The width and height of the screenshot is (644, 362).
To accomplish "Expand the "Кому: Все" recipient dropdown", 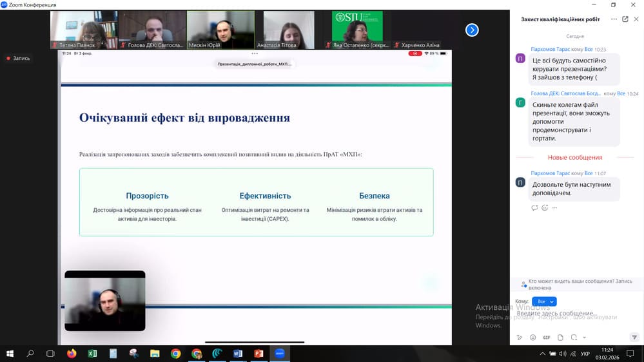I will (545, 301).
